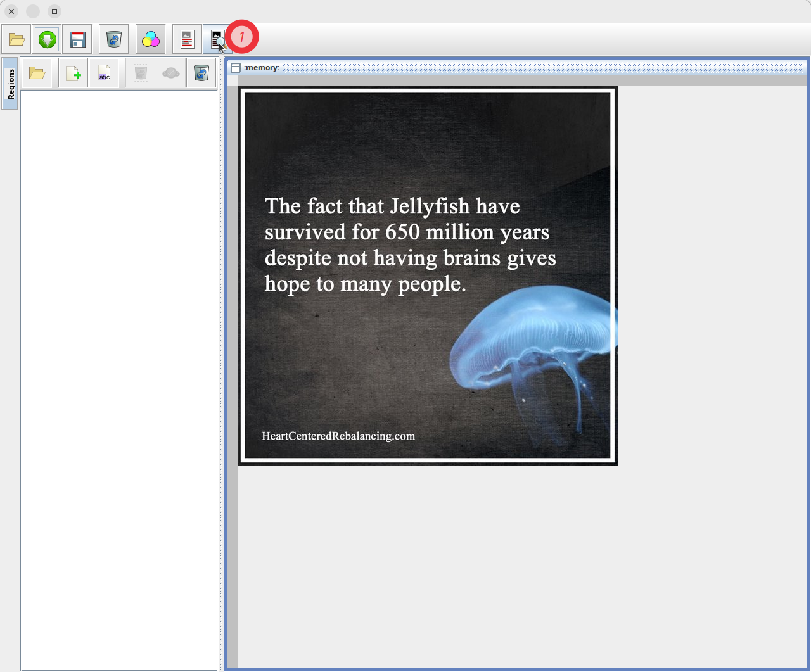This screenshot has height=672, width=811.
Task: Click the document with red text lines icon
Action: coord(187,39)
